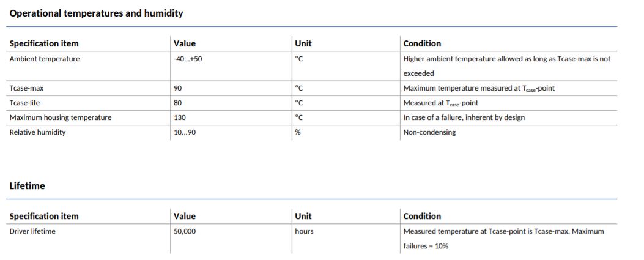Click the Lifetime section heading
Viewport: 644px width, 260px height.
(x=27, y=185)
